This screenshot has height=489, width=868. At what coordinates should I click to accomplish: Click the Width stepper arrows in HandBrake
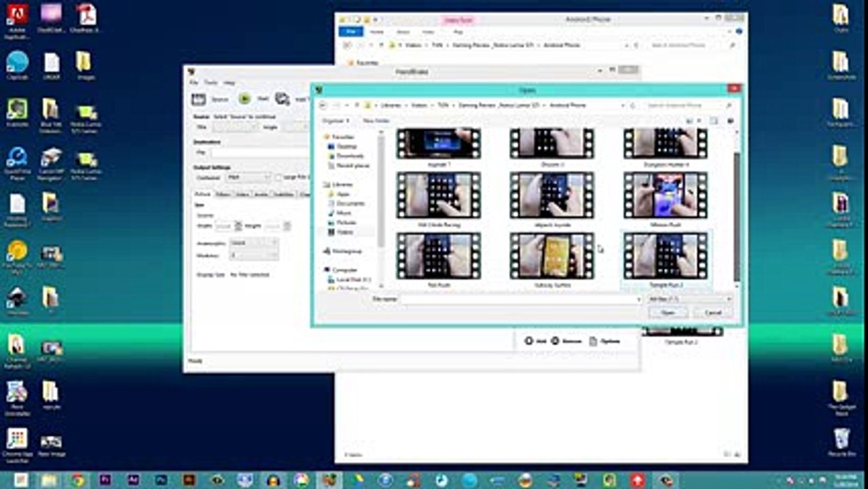(x=238, y=225)
